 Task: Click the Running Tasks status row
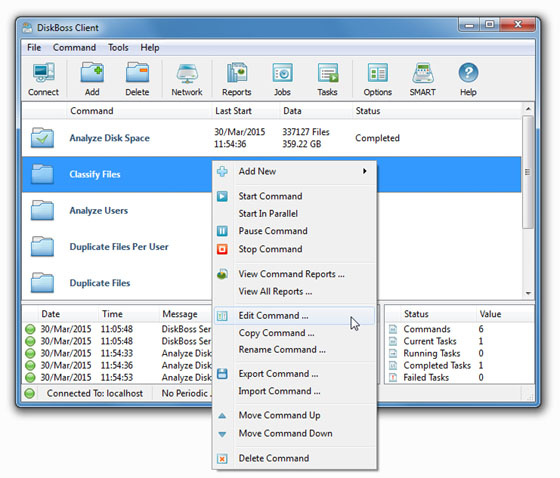click(x=460, y=353)
